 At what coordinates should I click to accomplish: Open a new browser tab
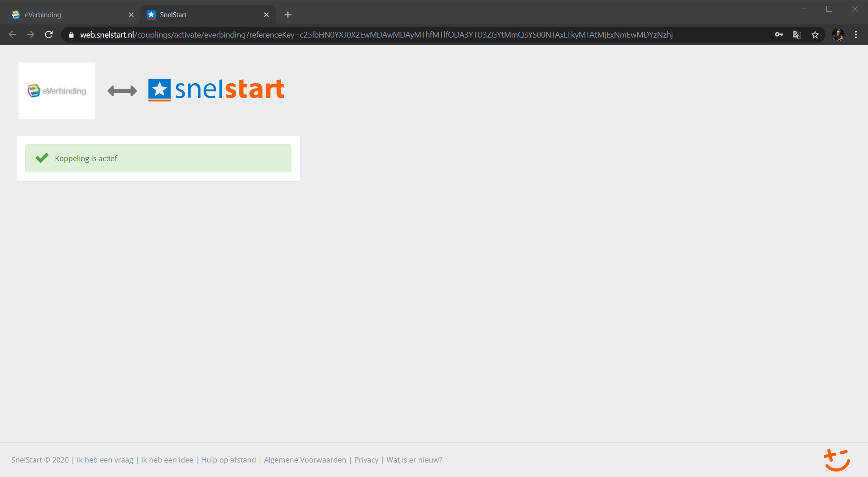pyautogui.click(x=288, y=15)
